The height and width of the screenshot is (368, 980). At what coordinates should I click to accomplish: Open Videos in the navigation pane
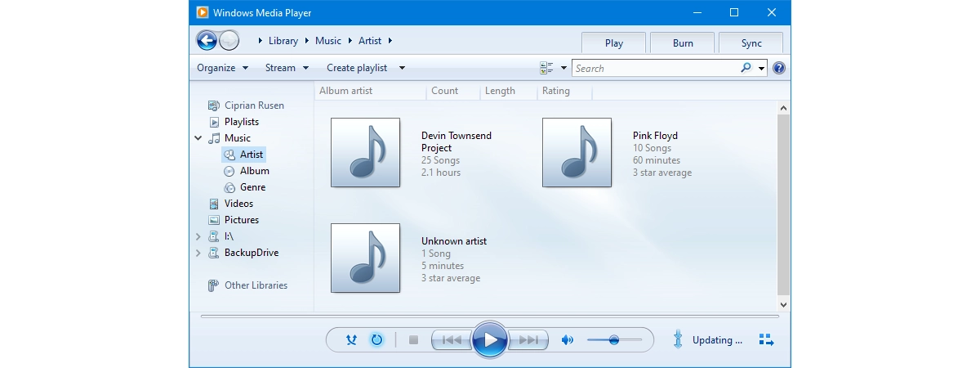click(x=231, y=204)
